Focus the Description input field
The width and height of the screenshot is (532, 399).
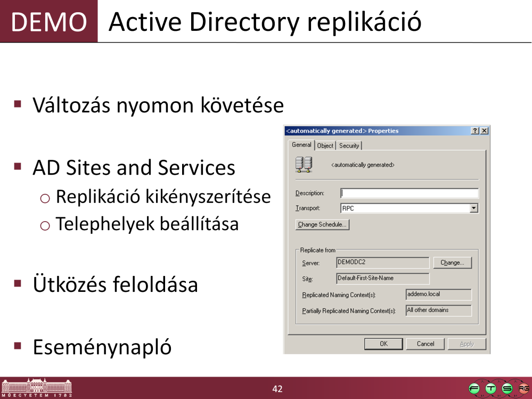click(x=409, y=193)
